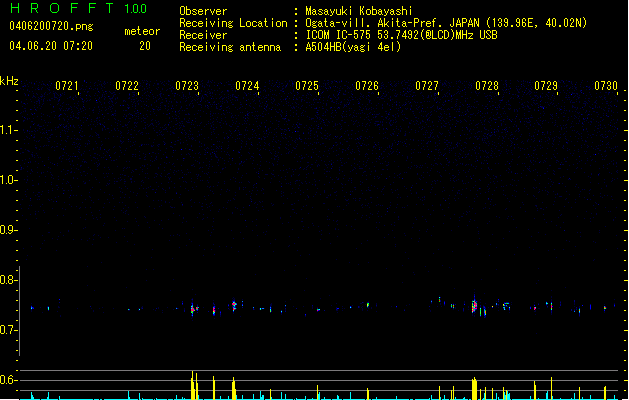The width and height of the screenshot is (629, 400).
Task: Click the date stamp 04.06.20 07:20
Action: click(x=51, y=46)
